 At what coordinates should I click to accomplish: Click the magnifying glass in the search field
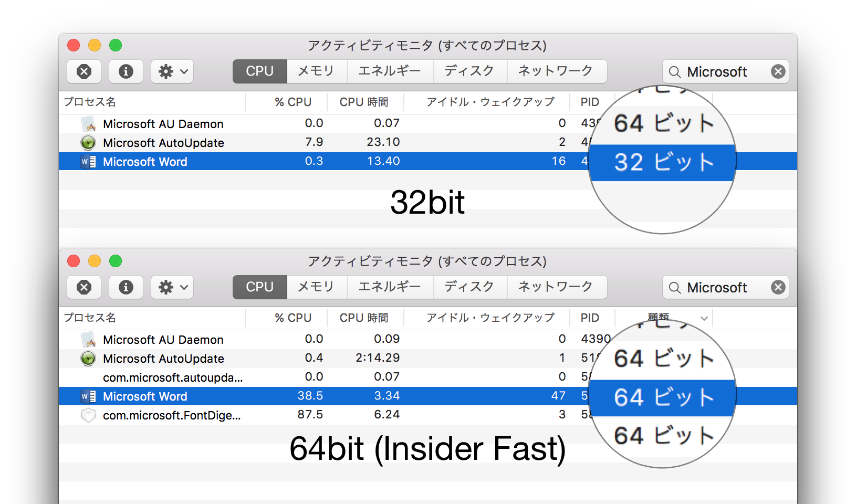tap(675, 71)
